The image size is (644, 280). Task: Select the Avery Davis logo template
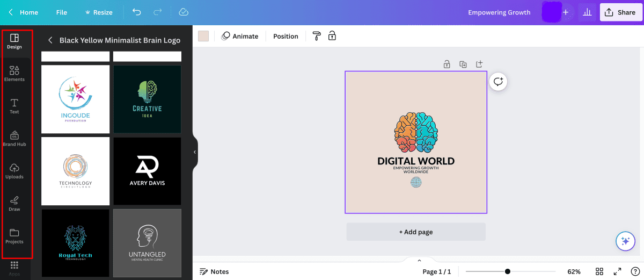[147, 171]
